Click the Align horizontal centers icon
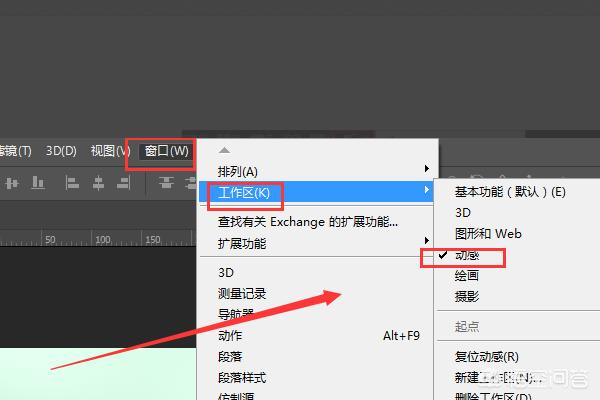 coord(98,183)
